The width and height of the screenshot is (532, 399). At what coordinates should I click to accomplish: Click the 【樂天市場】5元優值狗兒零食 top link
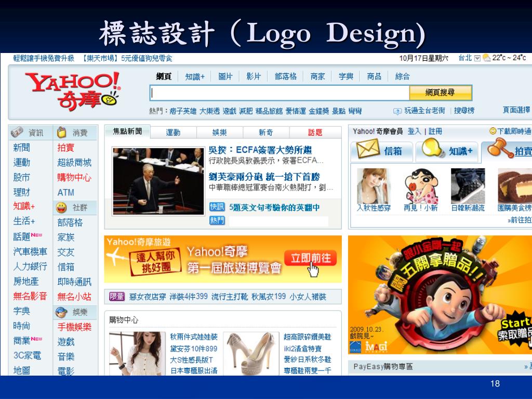(x=127, y=58)
